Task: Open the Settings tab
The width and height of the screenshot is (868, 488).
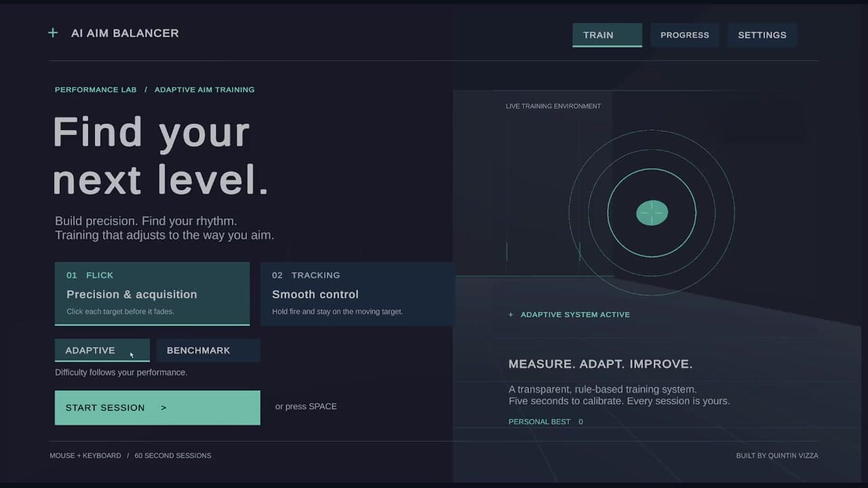Action: [x=762, y=35]
